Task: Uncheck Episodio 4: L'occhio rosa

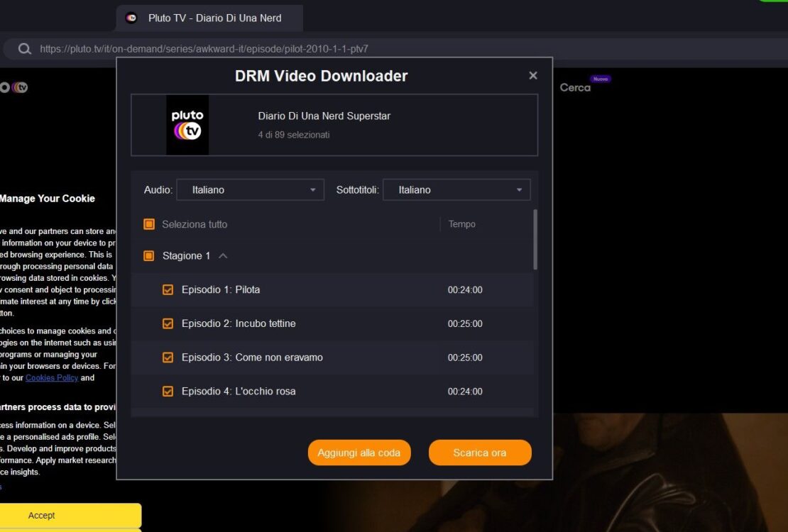Action: point(168,392)
